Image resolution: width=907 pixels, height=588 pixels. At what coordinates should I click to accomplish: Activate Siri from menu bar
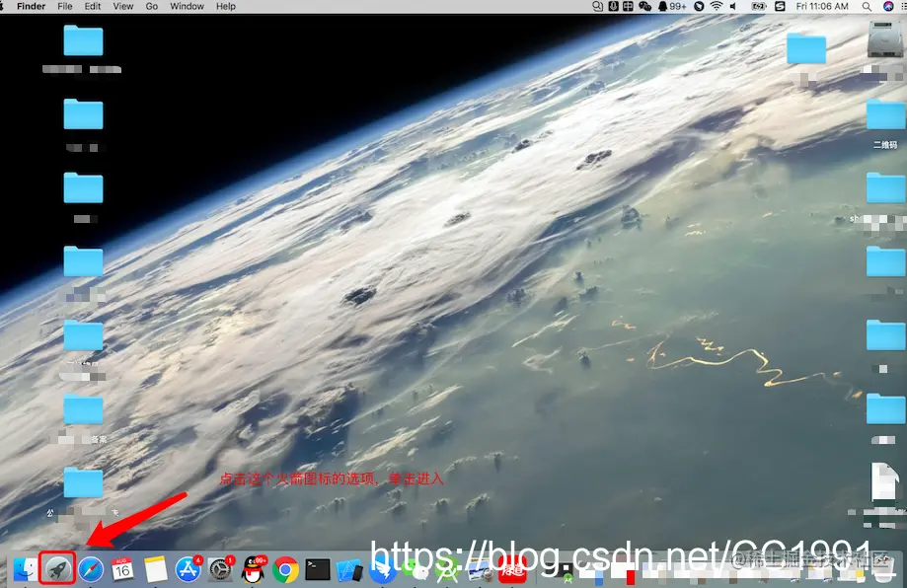[888, 6]
